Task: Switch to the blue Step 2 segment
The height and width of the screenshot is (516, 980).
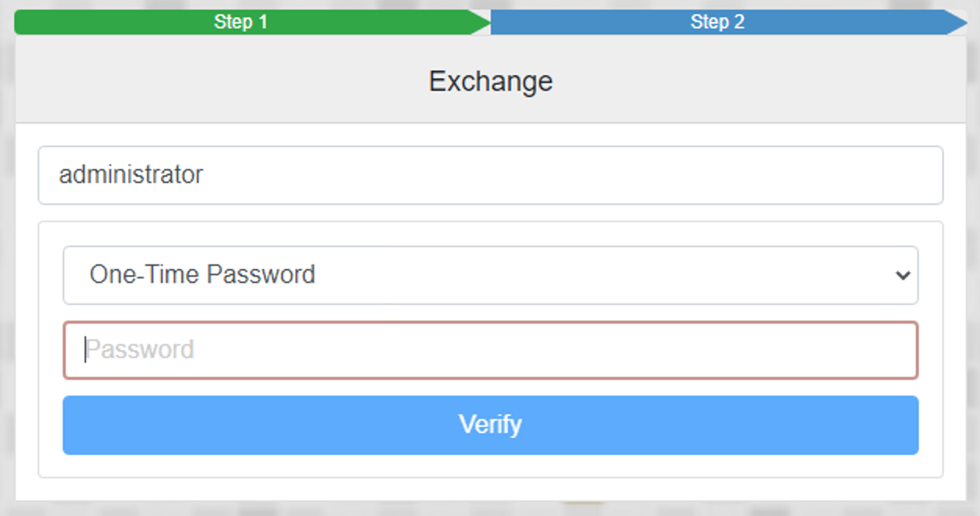Action: click(x=821, y=22)
